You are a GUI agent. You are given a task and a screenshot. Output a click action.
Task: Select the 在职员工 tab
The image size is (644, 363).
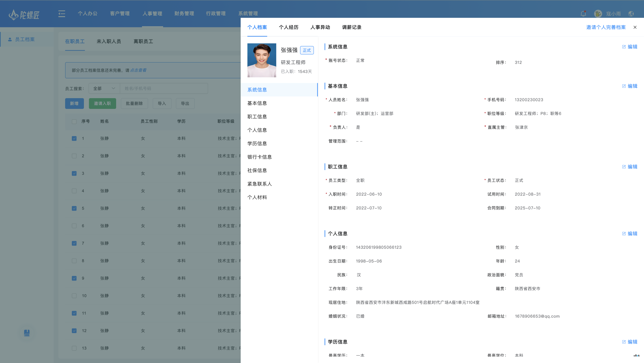pos(75,41)
